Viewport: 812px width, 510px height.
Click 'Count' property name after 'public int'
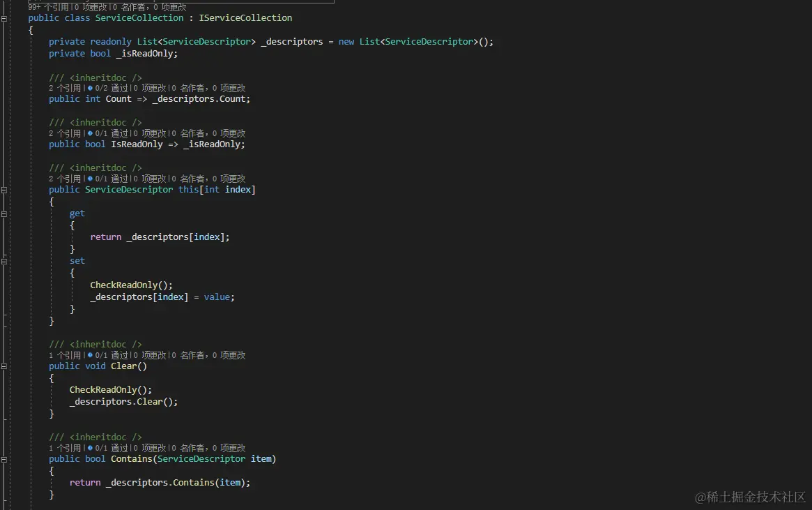tap(118, 98)
